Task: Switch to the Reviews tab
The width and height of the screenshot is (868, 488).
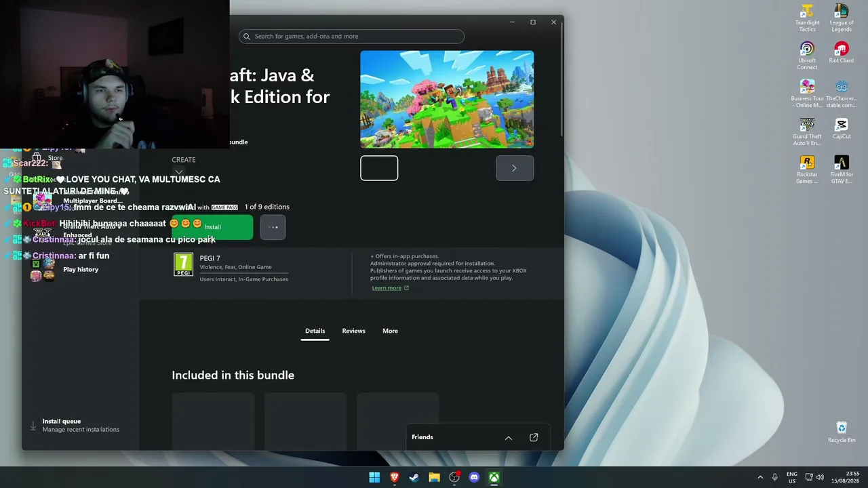Action: [x=353, y=331]
